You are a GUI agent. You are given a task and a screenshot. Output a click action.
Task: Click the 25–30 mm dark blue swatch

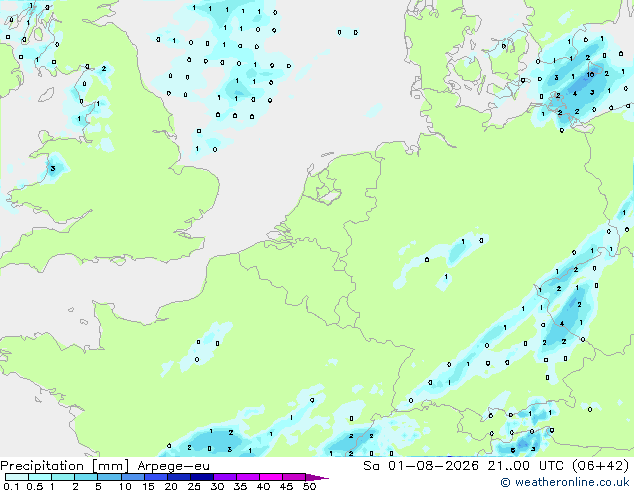[201, 477]
